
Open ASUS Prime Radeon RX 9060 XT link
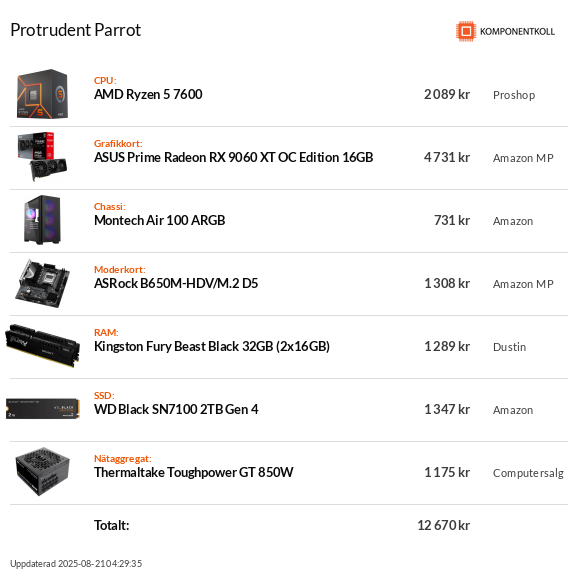click(233, 157)
